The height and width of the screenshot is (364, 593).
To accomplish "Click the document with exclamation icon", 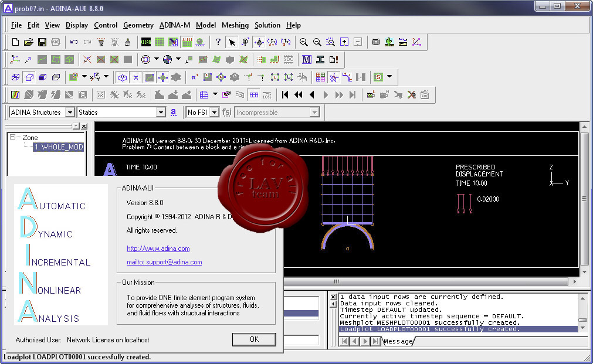I will (x=334, y=59).
